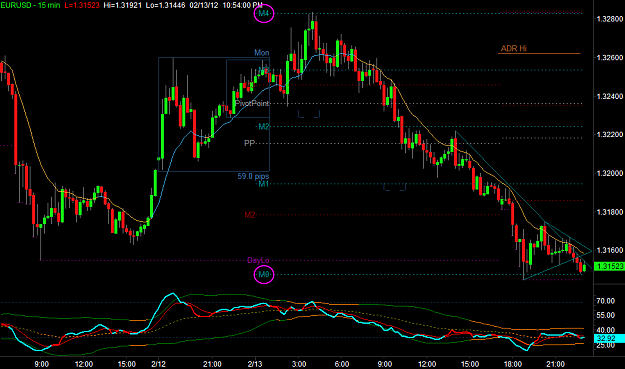Screen dimensions: 625x369
Task: Click the 59.0 pips range label
Action: [x=254, y=176]
